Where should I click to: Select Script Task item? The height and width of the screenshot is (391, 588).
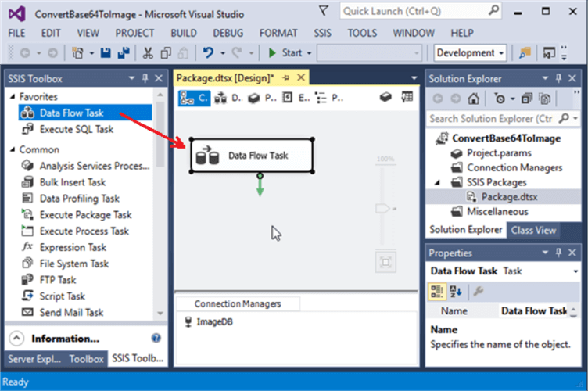[63, 296]
